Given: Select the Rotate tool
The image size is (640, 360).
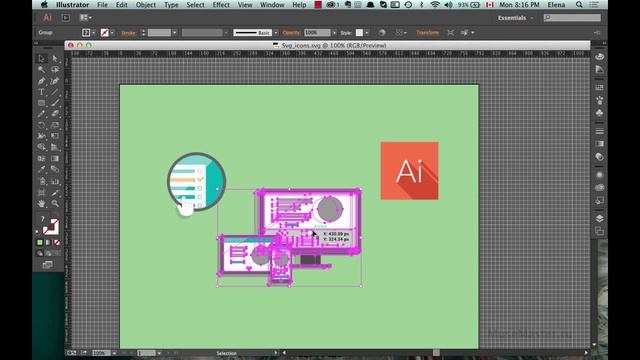Looking at the screenshot, I should [x=42, y=125].
